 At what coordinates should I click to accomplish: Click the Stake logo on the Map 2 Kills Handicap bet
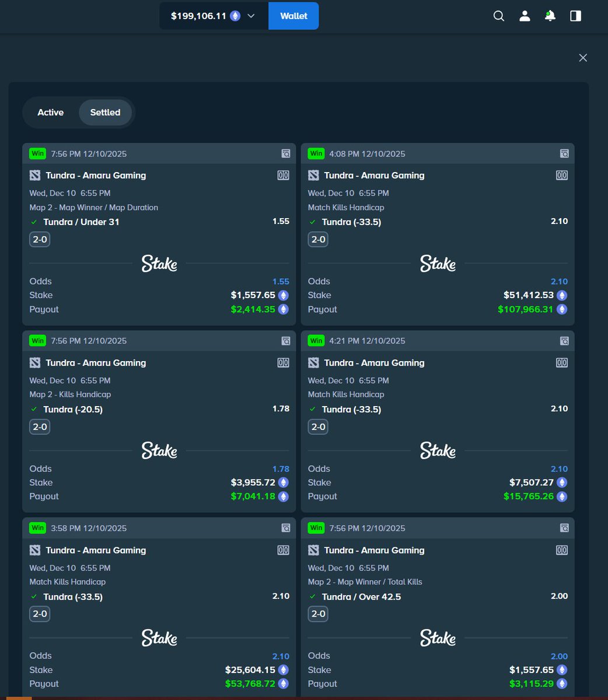point(159,450)
